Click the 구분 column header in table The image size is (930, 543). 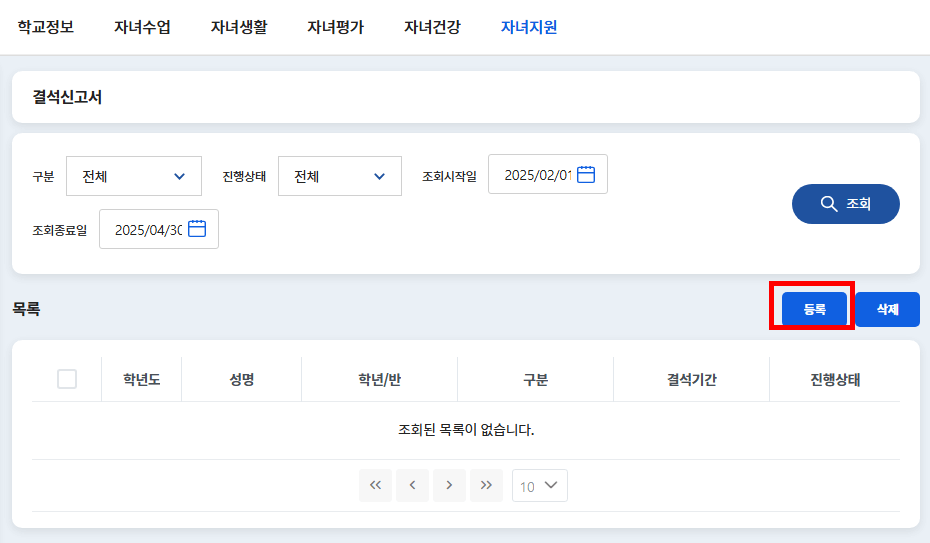tap(536, 379)
